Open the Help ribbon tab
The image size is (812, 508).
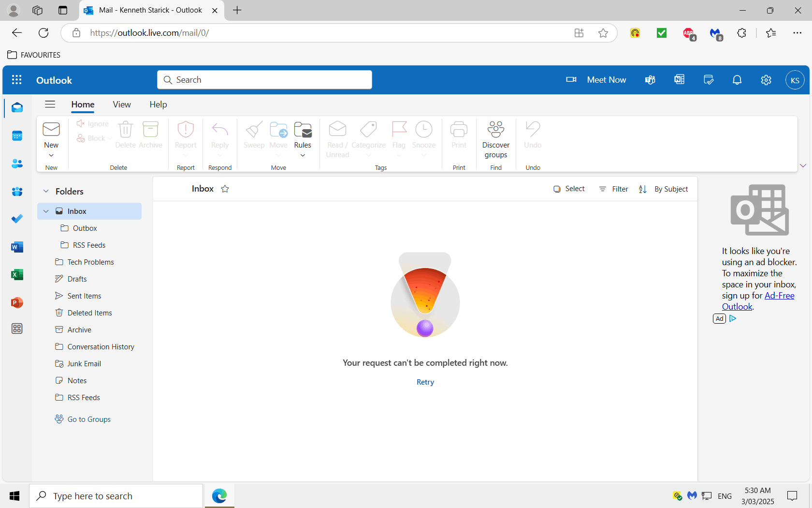[158, 105]
